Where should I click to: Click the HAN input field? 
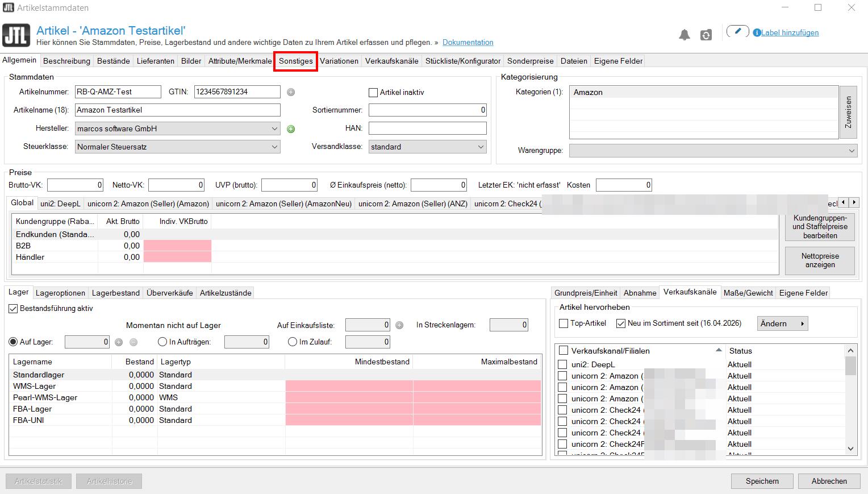pyautogui.click(x=428, y=128)
